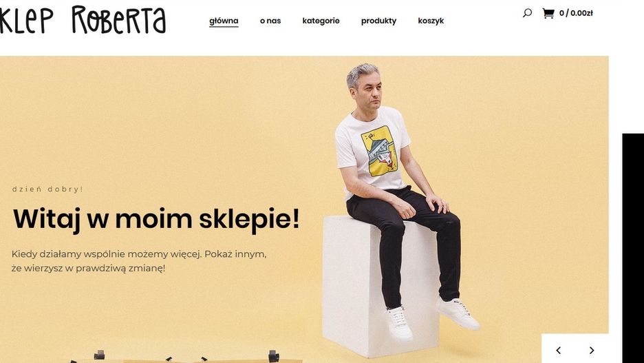Click the dzień dobry subtitle text

point(47,189)
